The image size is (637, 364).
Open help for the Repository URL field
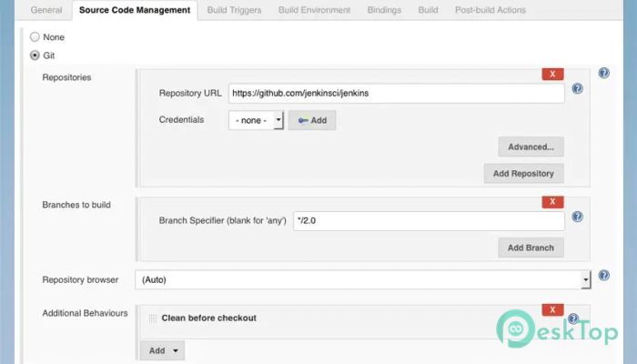point(577,88)
